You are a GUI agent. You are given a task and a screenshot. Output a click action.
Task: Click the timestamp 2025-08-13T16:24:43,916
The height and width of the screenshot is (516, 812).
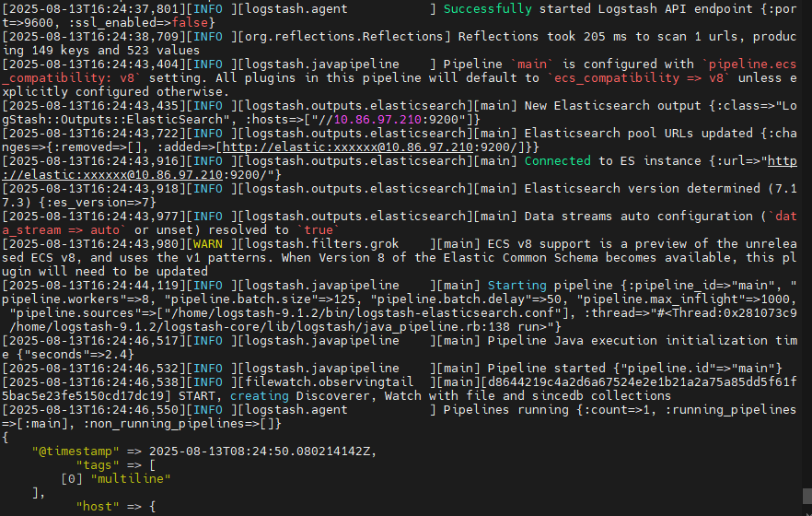tap(93, 161)
